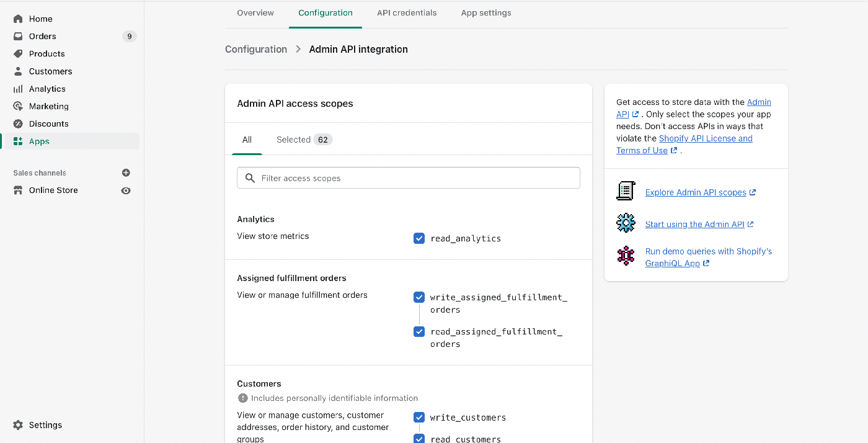Open Run demo queries with GraphiQL App link

point(709,257)
